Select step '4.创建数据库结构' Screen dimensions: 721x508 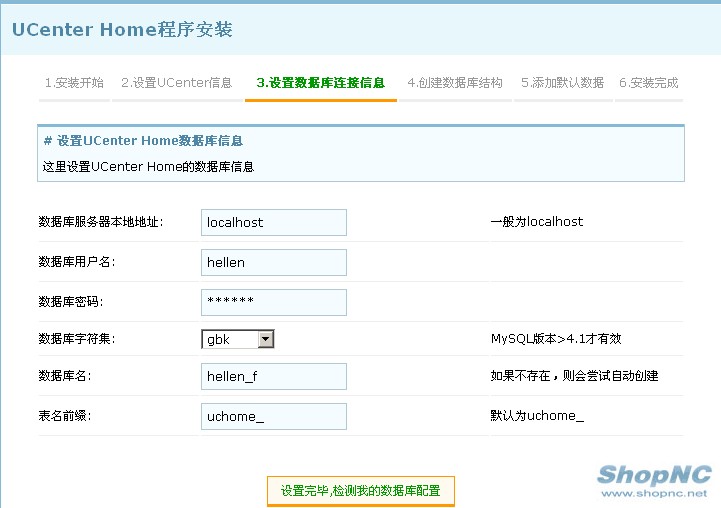[455, 83]
